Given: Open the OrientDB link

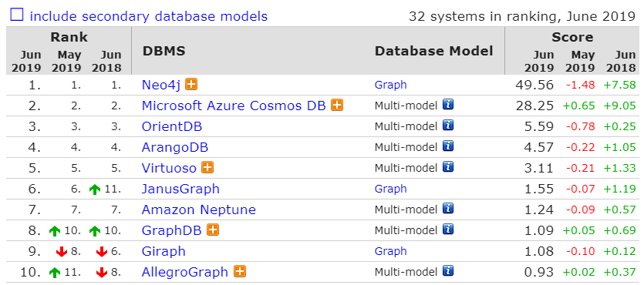Looking at the screenshot, I should tap(172, 127).
